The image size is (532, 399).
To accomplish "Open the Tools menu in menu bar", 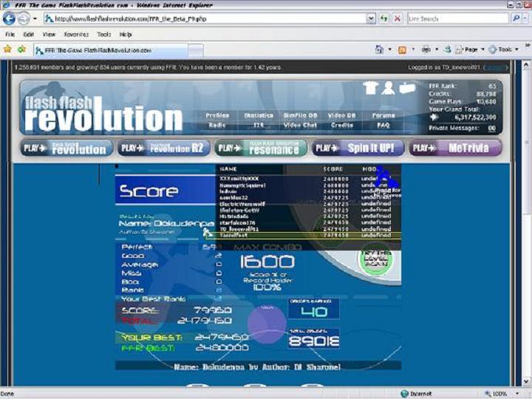I will tap(104, 34).
